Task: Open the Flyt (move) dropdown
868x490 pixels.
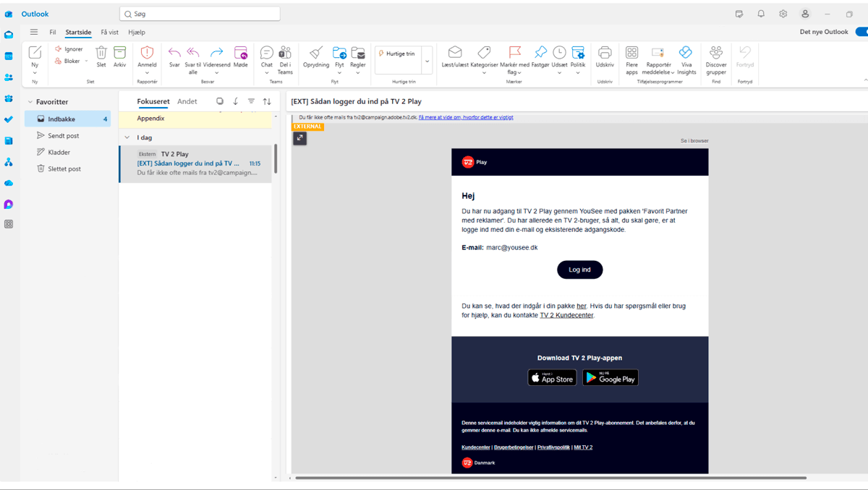Action: [x=339, y=72]
